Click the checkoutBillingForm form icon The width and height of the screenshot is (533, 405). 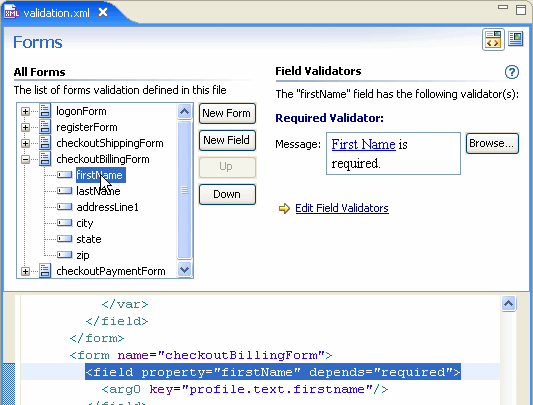pos(45,159)
